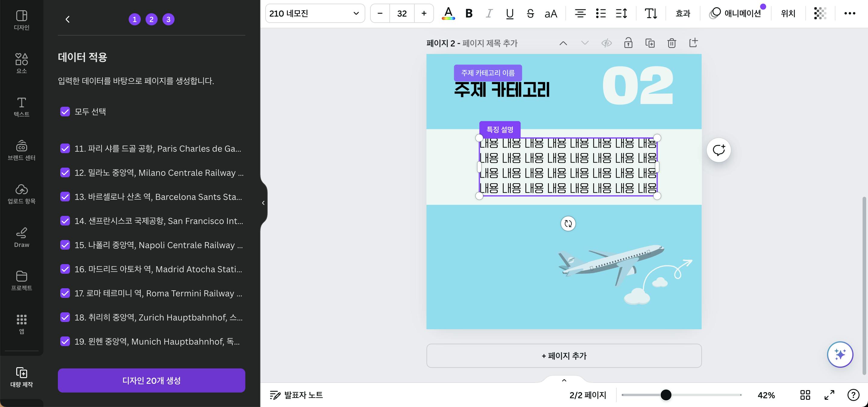The image size is (868, 407).
Task: Open text color picker icon
Action: click(x=448, y=14)
